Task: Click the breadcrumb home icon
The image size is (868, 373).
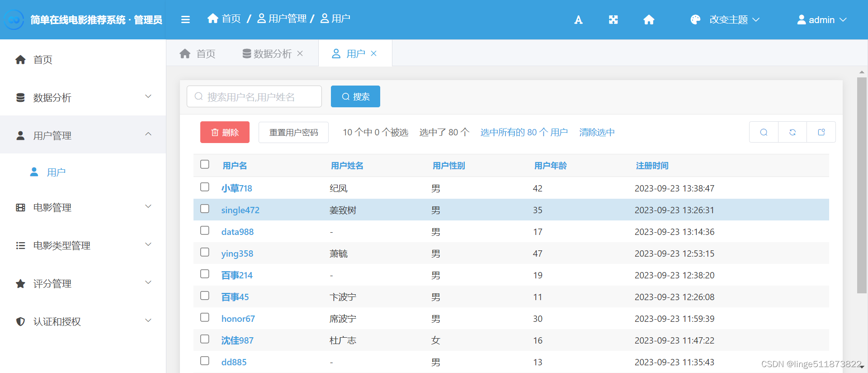Action: point(213,18)
